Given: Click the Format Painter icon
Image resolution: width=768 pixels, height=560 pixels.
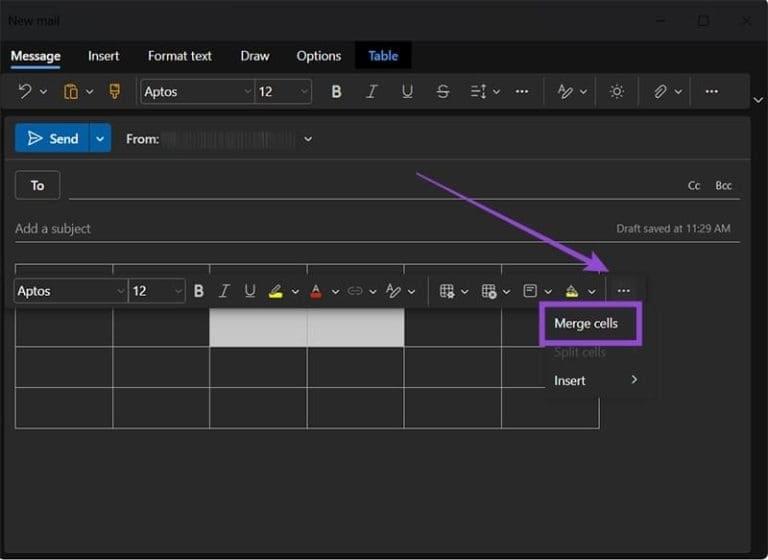Looking at the screenshot, I should click(114, 91).
